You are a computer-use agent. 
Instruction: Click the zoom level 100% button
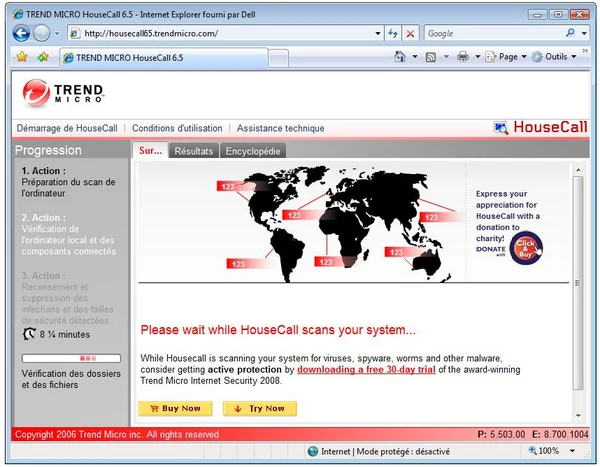pyautogui.click(x=543, y=451)
